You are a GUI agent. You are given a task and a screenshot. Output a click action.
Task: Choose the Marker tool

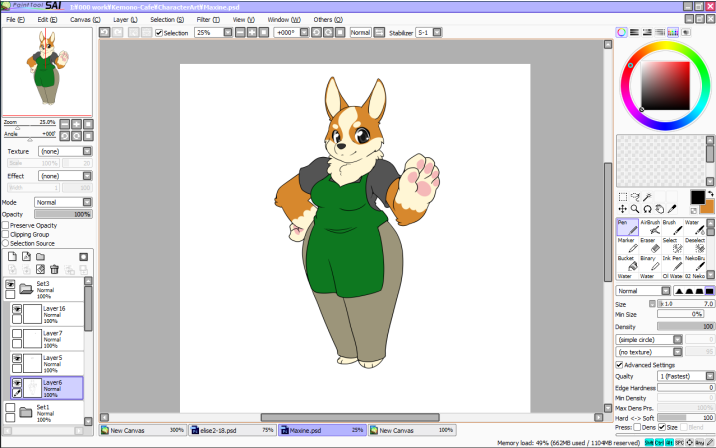click(628, 245)
